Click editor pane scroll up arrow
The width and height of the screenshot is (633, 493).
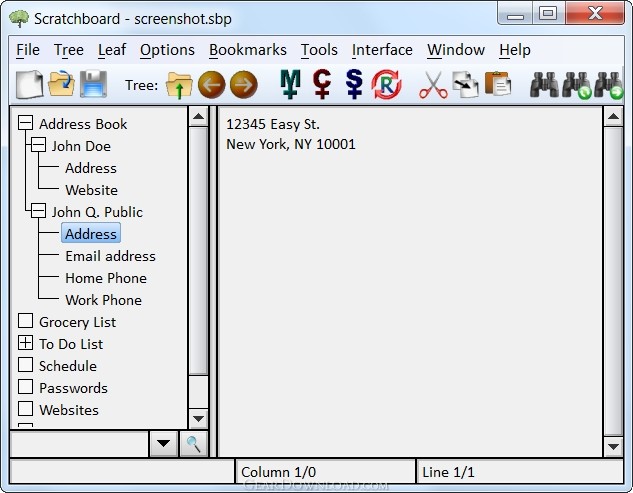click(x=614, y=117)
